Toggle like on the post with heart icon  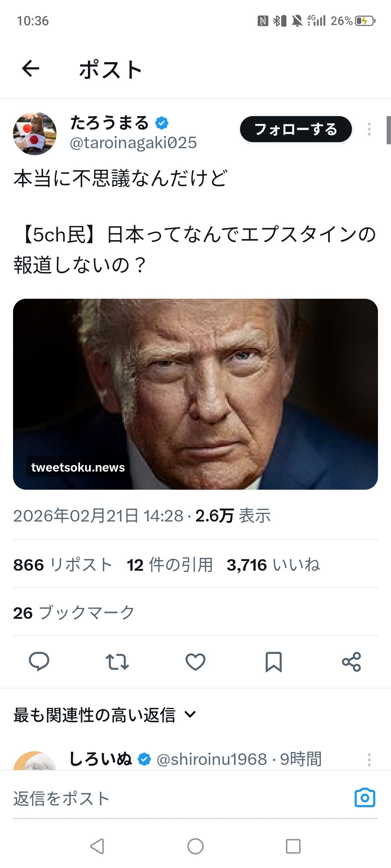click(x=195, y=662)
